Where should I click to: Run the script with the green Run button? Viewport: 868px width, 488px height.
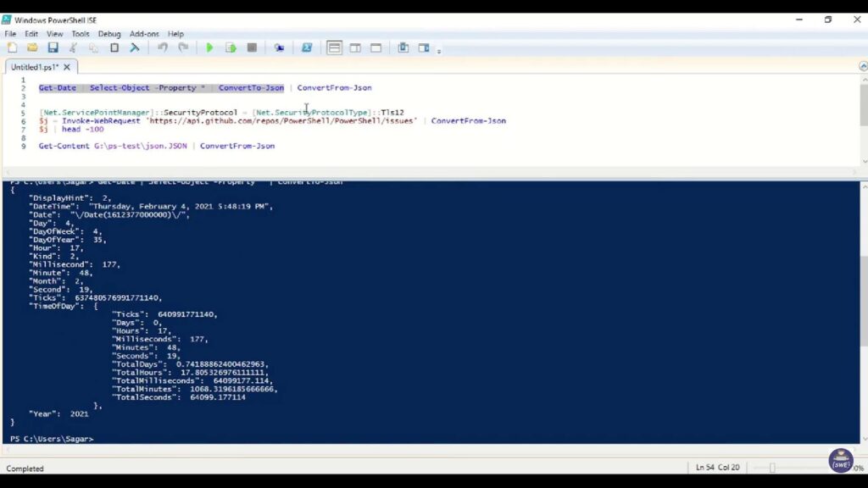coord(209,48)
